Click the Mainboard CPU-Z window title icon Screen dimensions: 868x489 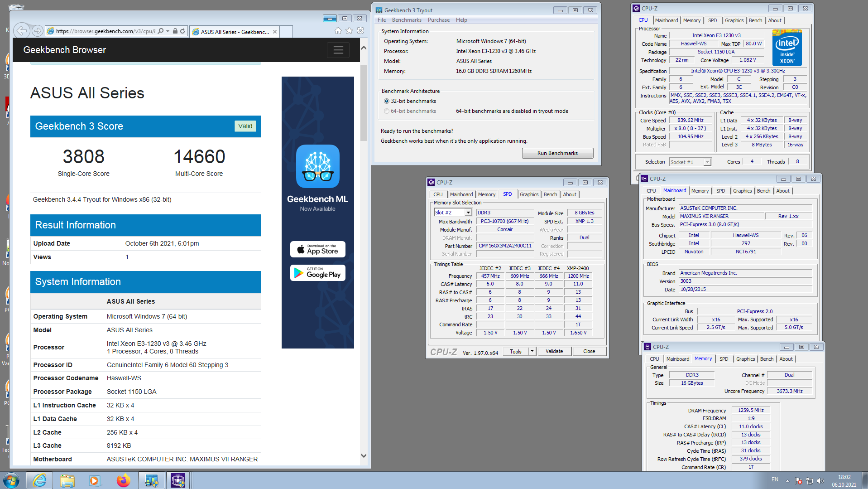(x=644, y=179)
